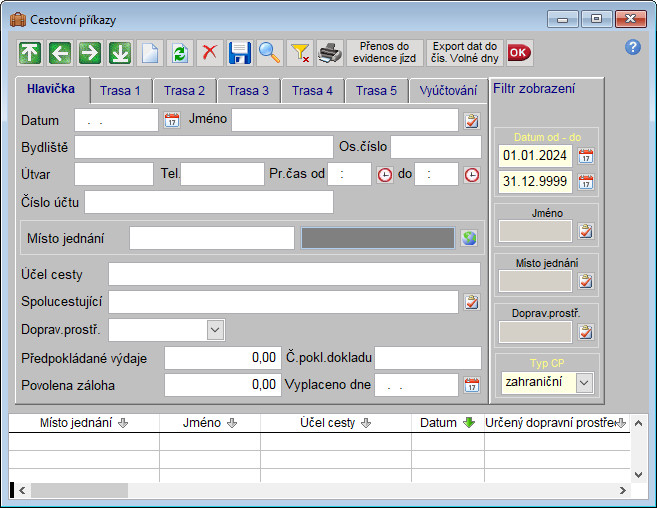Open the Vyúčtování tab
Image resolution: width=657 pixels, height=508 pixels.
[448, 91]
